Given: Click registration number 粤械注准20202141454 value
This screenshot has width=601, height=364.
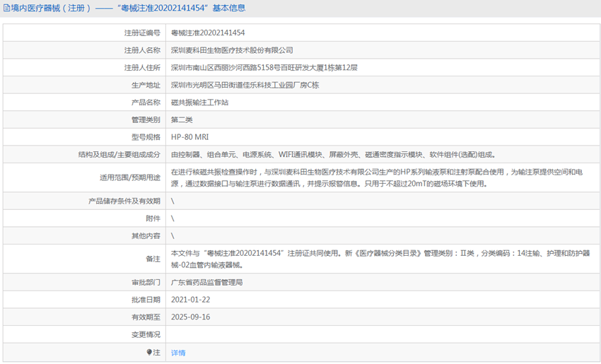Looking at the screenshot, I should point(208,33).
